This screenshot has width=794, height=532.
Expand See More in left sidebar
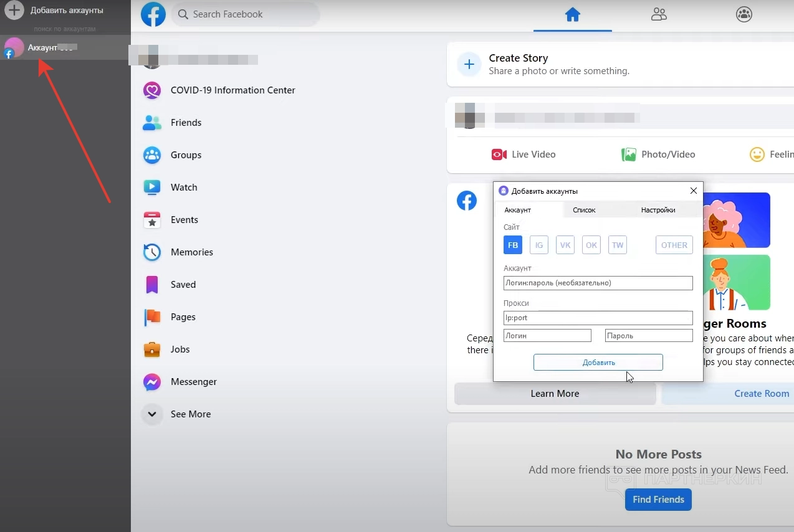tap(190, 414)
